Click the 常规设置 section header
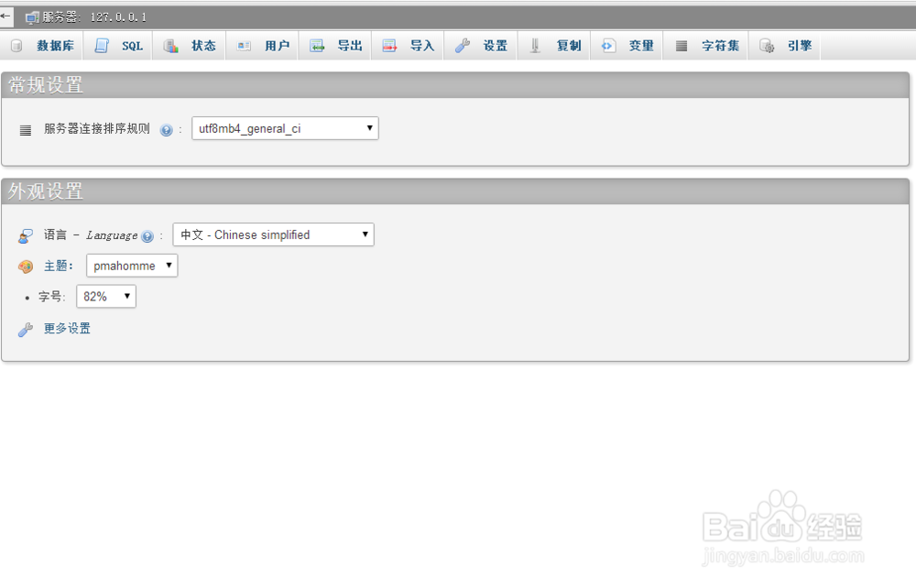The image size is (916, 588). coord(455,85)
